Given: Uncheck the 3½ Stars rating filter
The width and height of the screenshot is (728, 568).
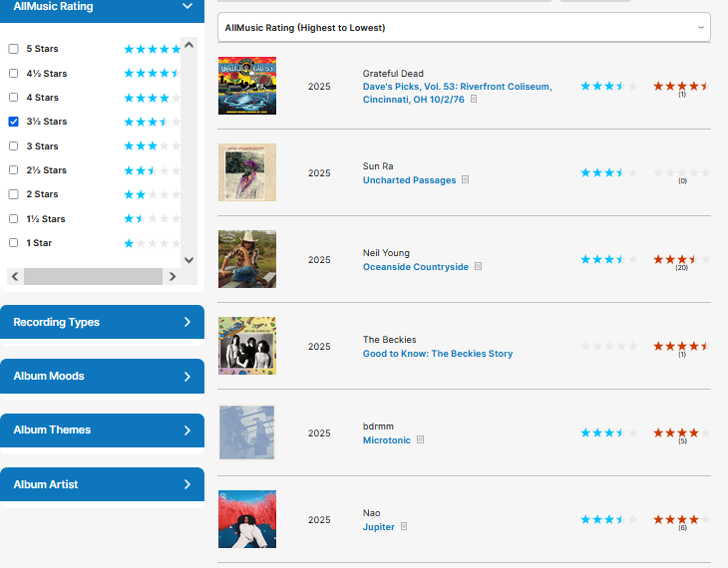Looking at the screenshot, I should tap(14, 122).
